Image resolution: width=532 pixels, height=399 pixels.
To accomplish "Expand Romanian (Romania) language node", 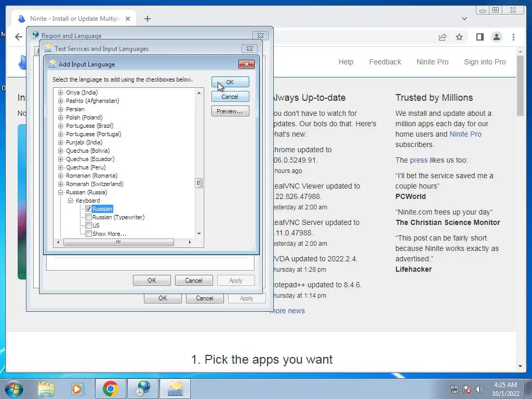I will pos(60,176).
